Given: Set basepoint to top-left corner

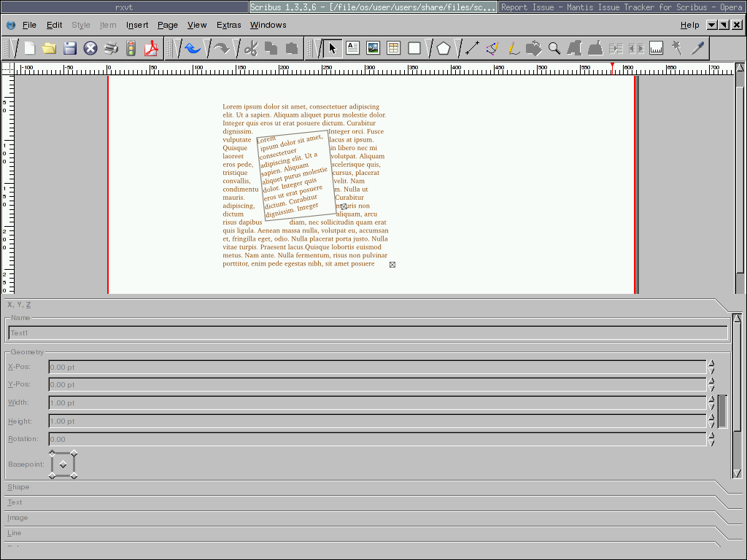Looking at the screenshot, I should tap(52, 454).
